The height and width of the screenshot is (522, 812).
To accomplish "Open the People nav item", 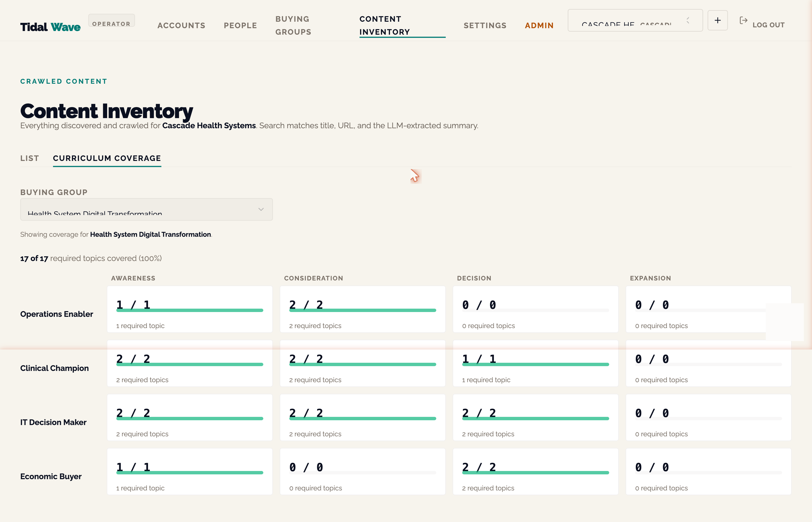I will click(x=240, y=25).
